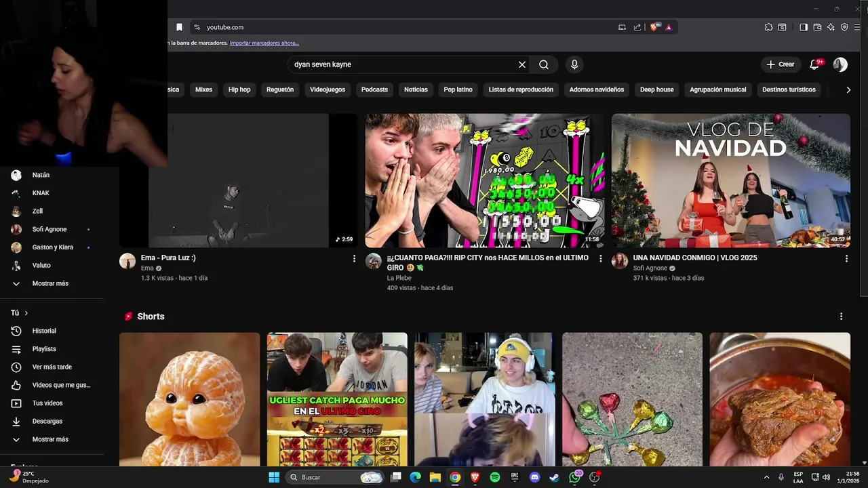Select the Destinos turísticos filter chip

coord(789,89)
